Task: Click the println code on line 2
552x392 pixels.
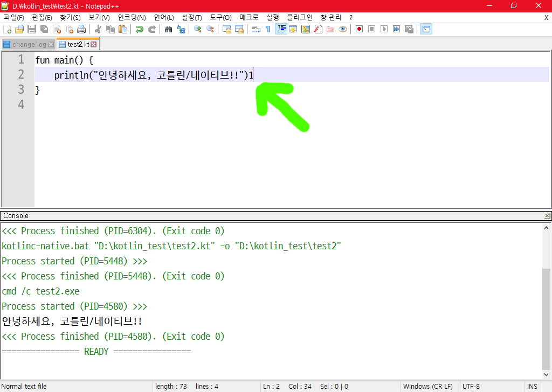Action: click(x=154, y=75)
